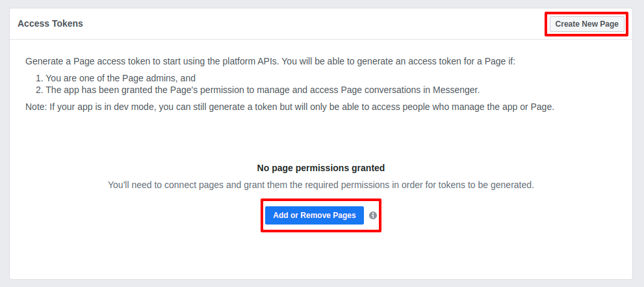Click "tokens to be generated" in the gray message
Image resolution: width=644 pixels, height=287 pixels.
[x=491, y=185]
